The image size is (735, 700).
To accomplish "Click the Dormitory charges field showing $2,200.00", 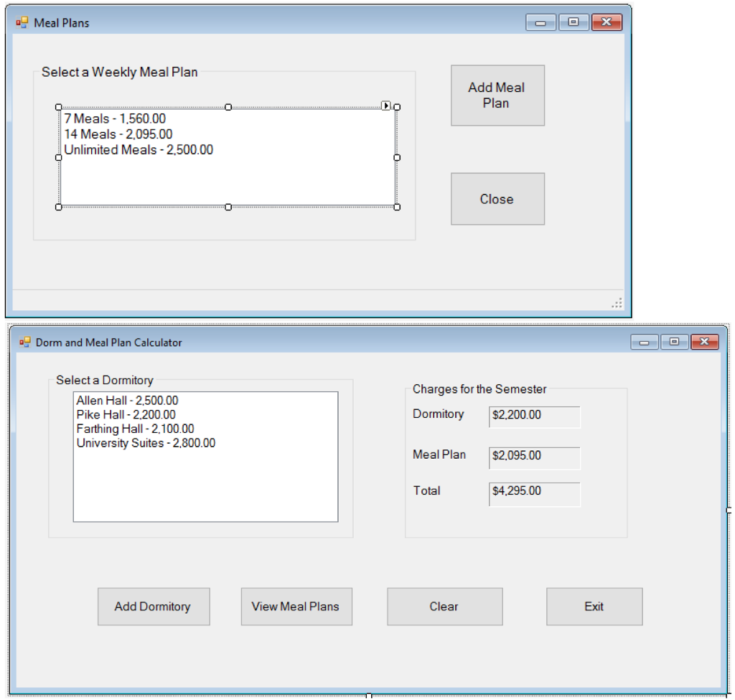I will (x=533, y=416).
